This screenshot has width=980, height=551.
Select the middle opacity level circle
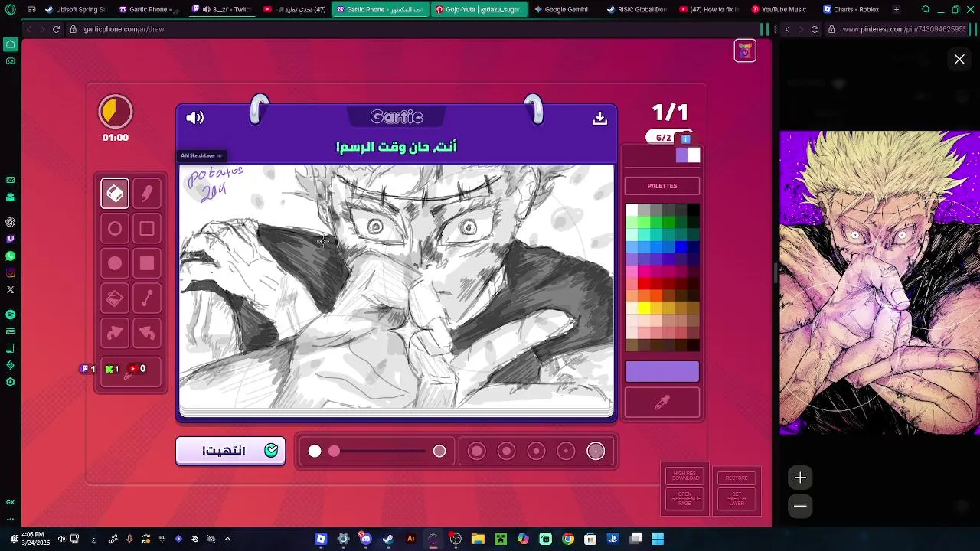536,451
